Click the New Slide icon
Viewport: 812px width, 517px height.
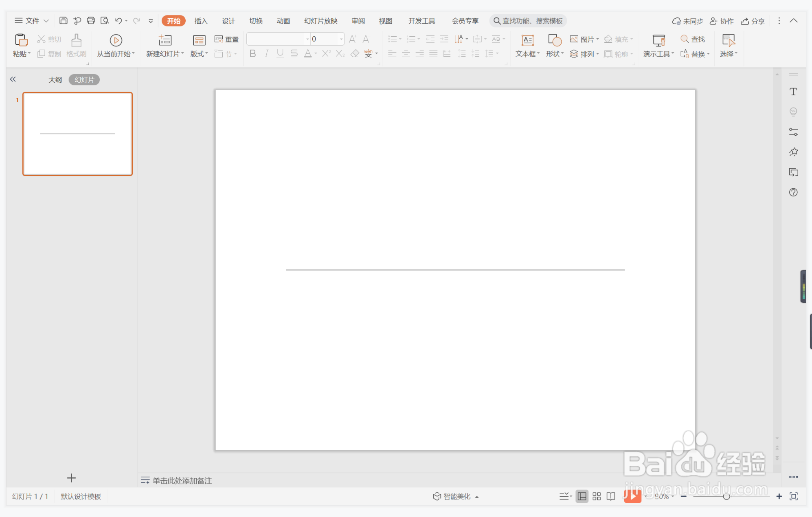pyautogui.click(x=165, y=40)
